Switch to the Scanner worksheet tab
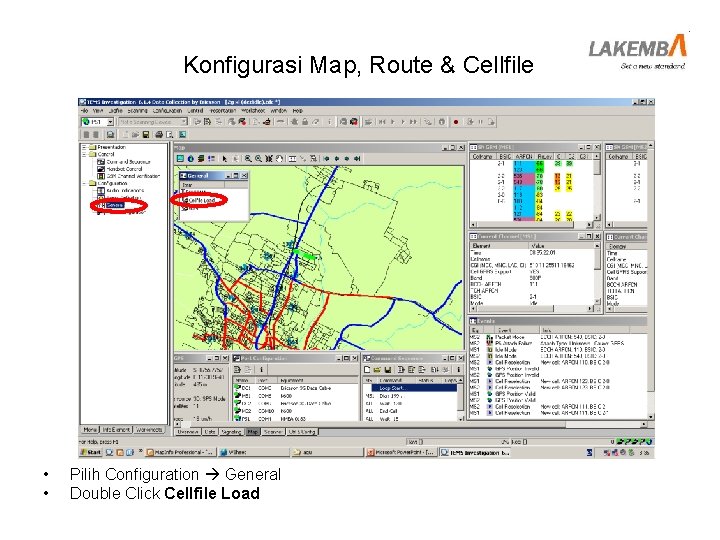The height and width of the screenshot is (540, 720). click(273, 432)
